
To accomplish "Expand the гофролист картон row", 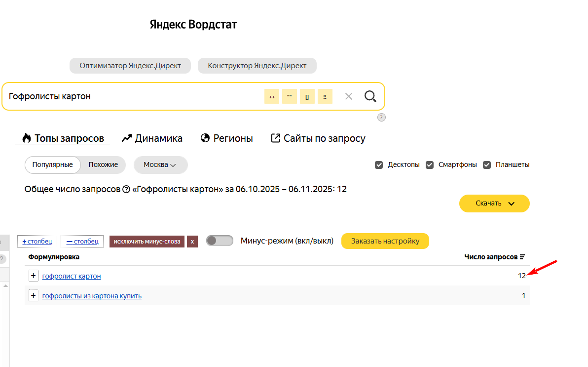I will pos(34,276).
